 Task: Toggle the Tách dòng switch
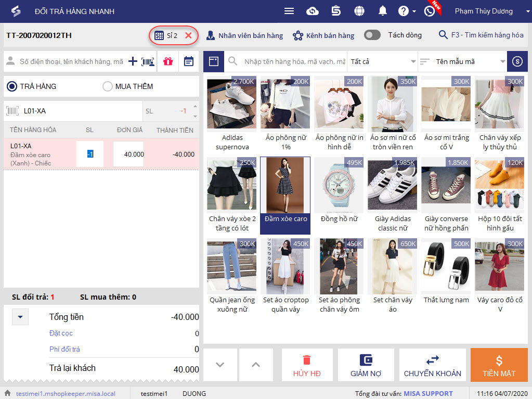[372, 35]
